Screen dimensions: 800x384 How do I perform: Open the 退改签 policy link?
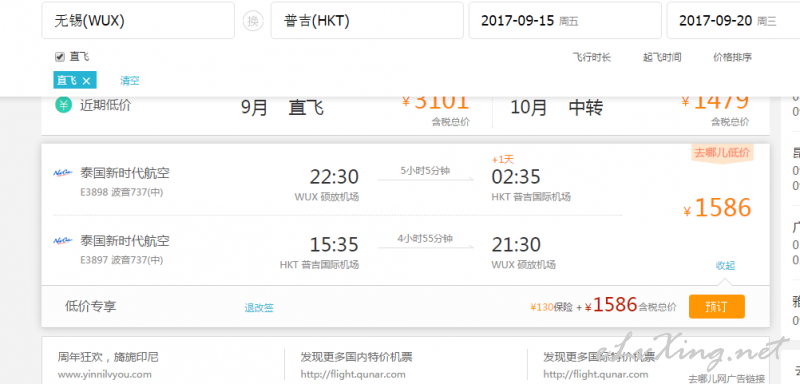[259, 308]
